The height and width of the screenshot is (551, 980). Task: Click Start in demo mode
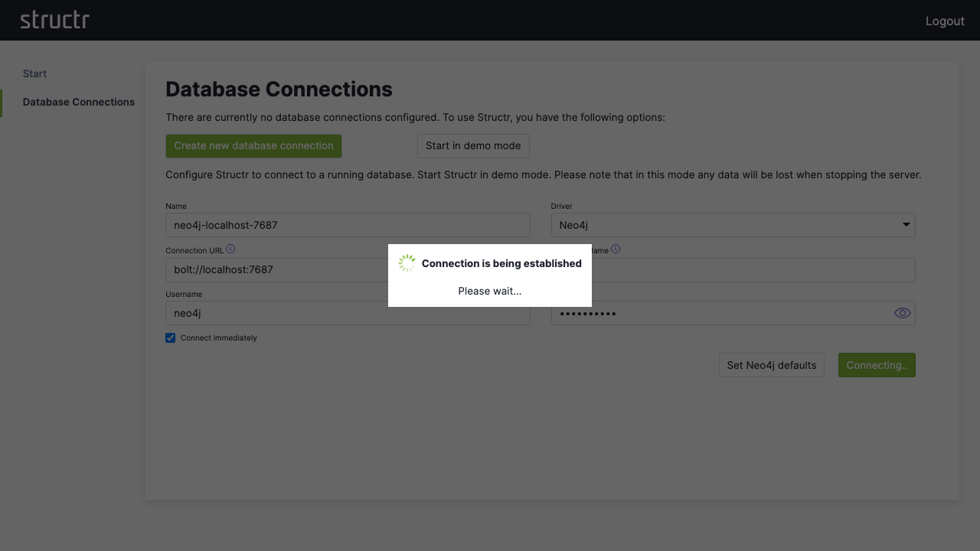tap(473, 145)
